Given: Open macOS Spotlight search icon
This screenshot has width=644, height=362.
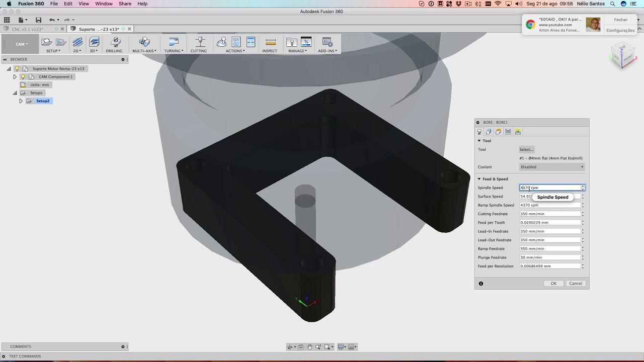Looking at the screenshot, I should point(613,4).
